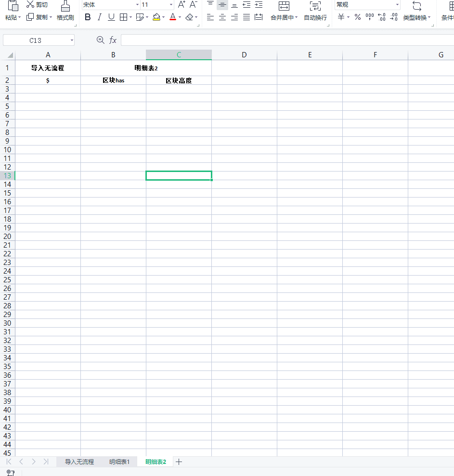This screenshot has height=476, width=454.
Task: Center text horizontally
Action: point(222,17)
